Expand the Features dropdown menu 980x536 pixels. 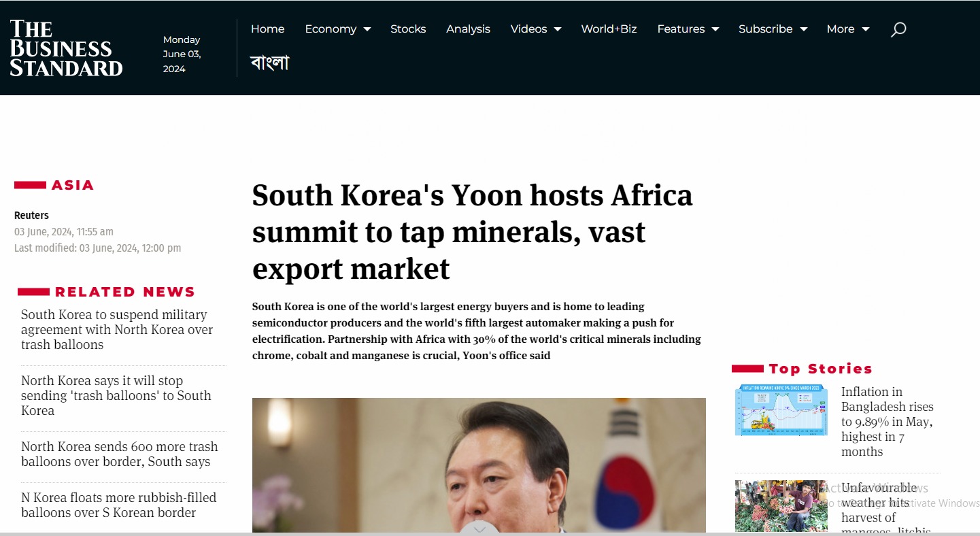(688, 29)
